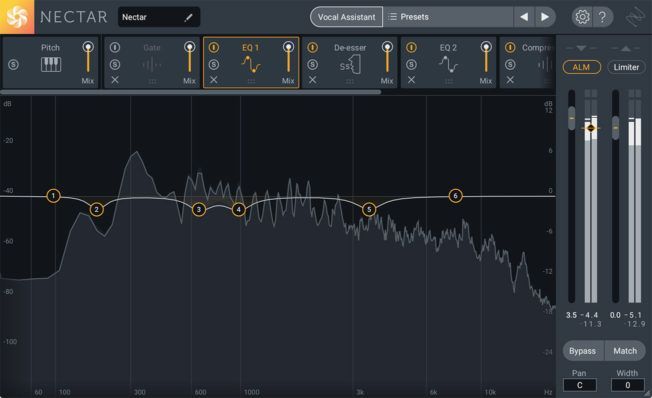Image resolution: width=652 pixels, height=398 pixels.
Task: Click the iZotope logo icon at top right
Action: (635, 17)
